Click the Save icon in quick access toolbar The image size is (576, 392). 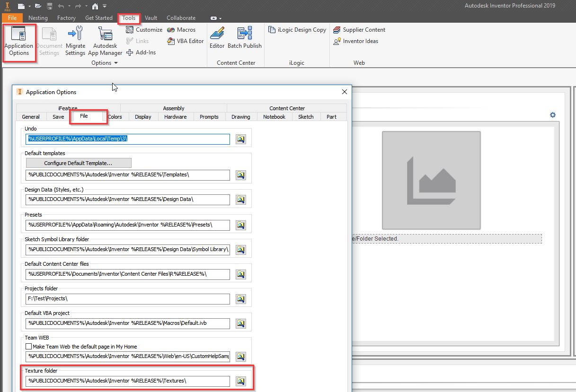coord(49,6)
